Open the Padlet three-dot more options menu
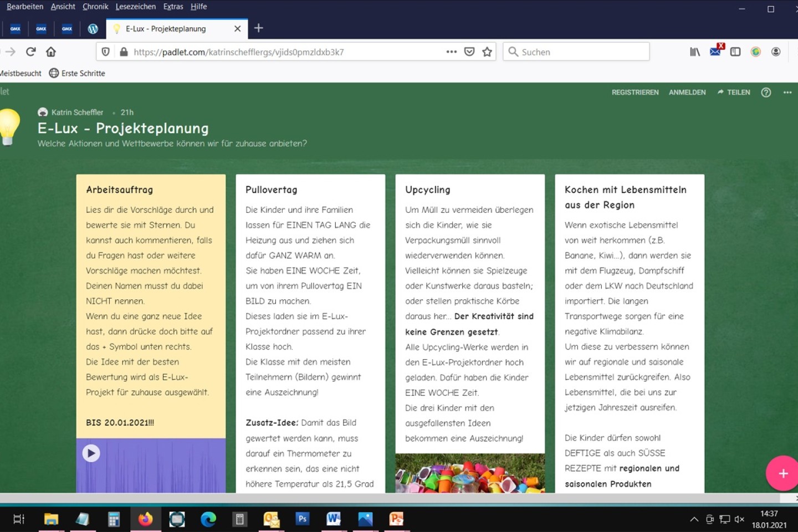 click(x=787, y=93)
